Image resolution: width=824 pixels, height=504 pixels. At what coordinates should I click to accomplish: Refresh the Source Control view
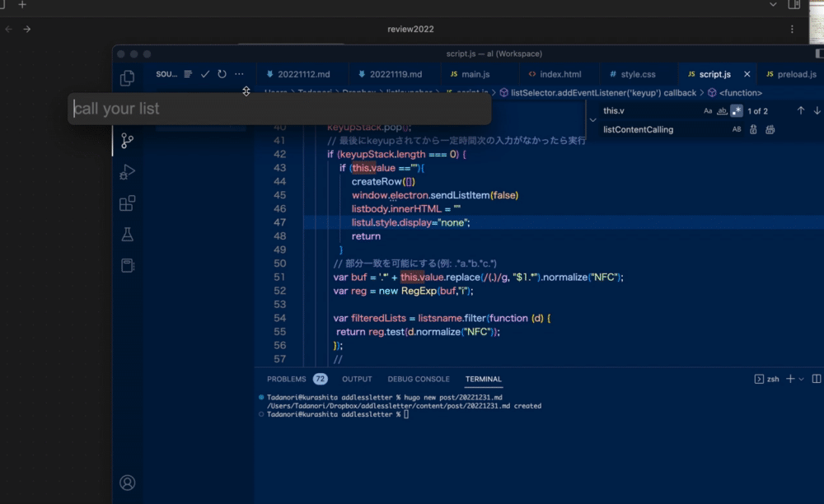222,73
